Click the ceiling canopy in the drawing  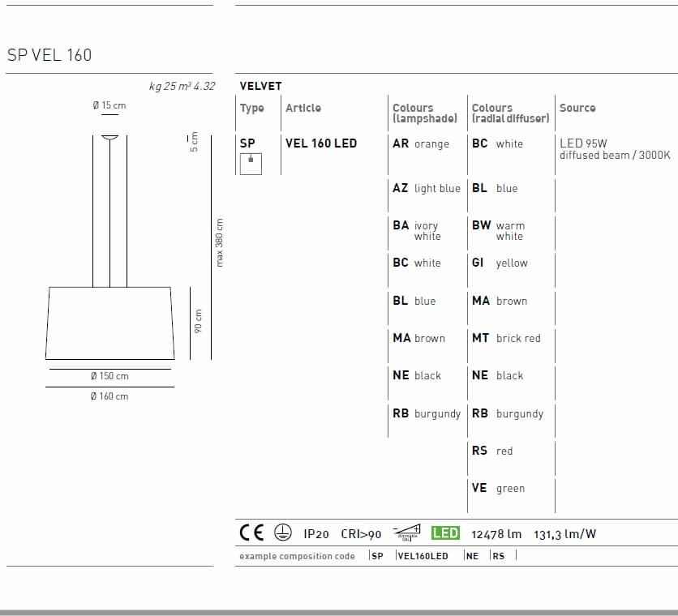tap(110, 137)
